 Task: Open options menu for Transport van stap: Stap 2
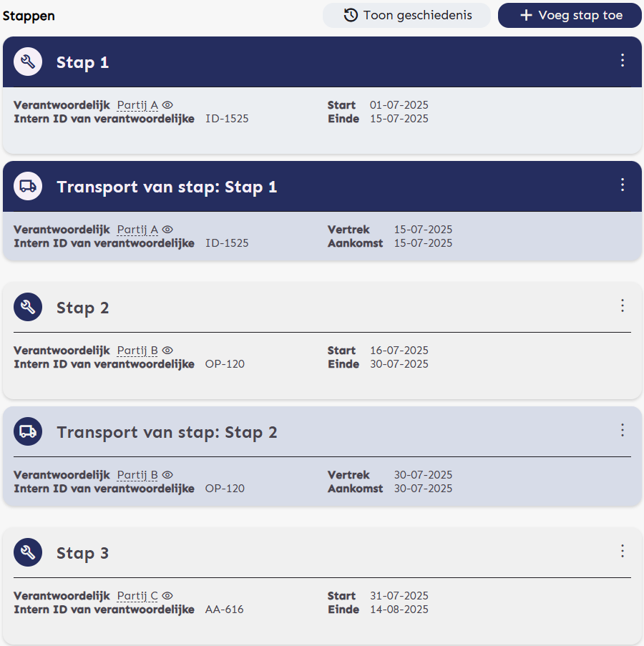623,430
